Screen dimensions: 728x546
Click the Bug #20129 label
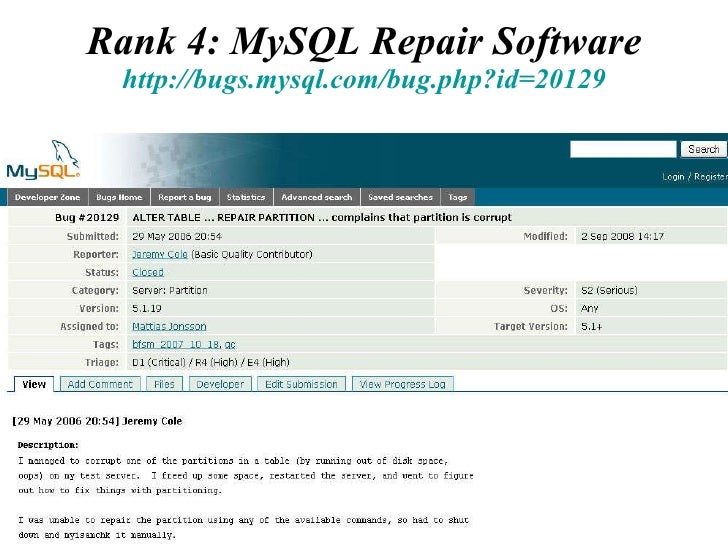(x=87, y=217)
